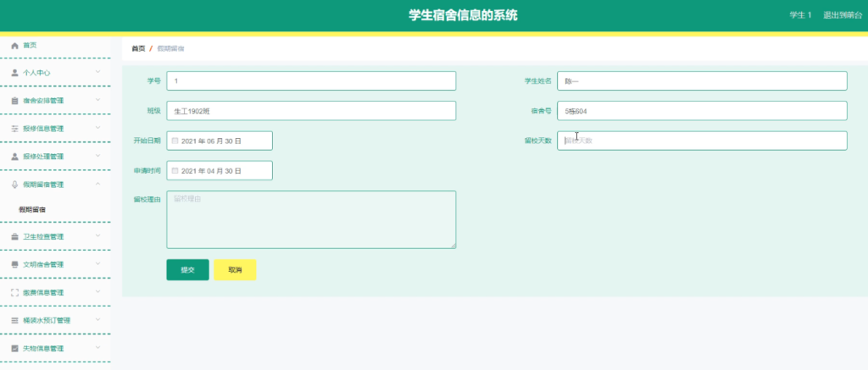Select the 假期留宿 submenu item
Image resolution: width=868 pixels, height=370 pixels.
point(32,210)
